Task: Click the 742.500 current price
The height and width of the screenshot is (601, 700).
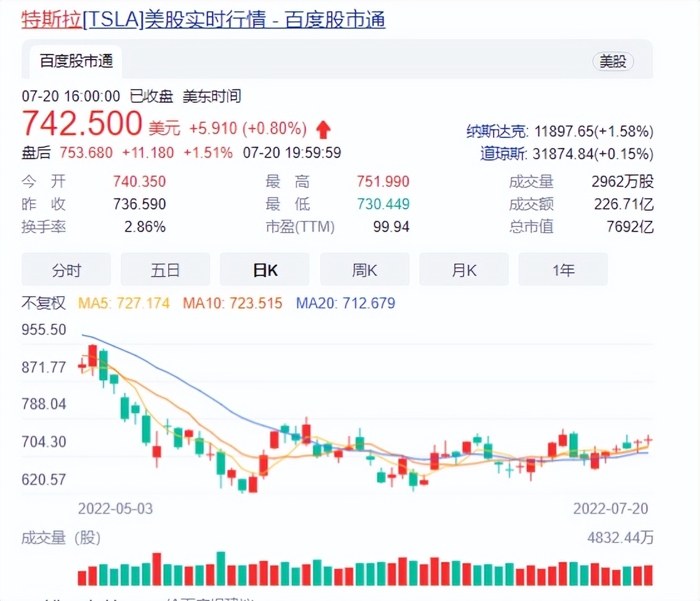Action: [x=82, y=123]
